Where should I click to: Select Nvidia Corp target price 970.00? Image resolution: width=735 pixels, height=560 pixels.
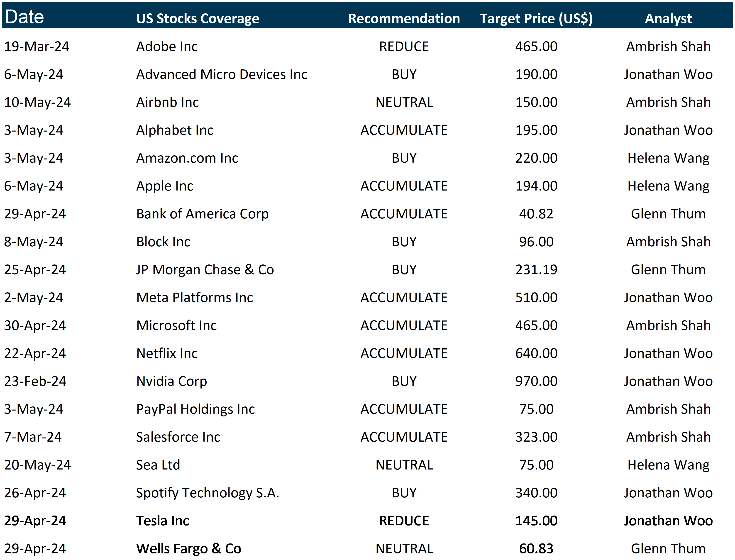pos(536,381)
